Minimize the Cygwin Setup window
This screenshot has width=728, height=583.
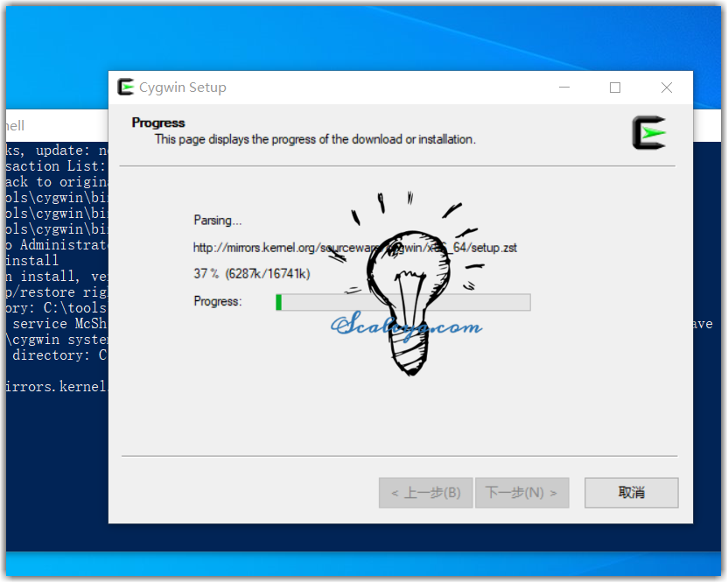(x=563, y=88)
